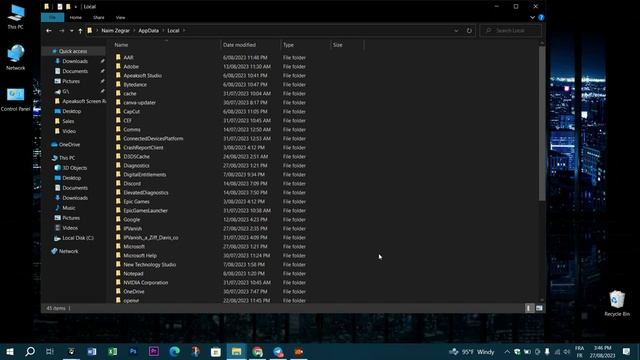
Task: Expand the ribbon with chevron arrow
Action: [x=532, y=18]
